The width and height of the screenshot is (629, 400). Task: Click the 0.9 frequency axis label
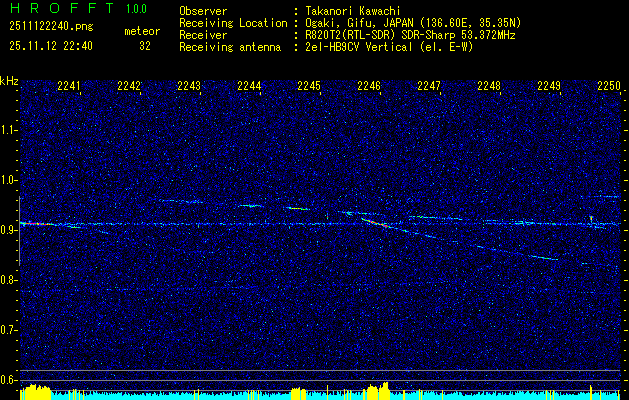[x=8, y=230]
